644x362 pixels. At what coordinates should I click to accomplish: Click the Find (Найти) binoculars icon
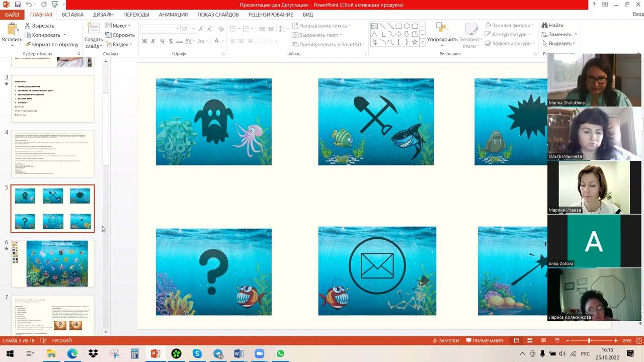tap(545, 26)
